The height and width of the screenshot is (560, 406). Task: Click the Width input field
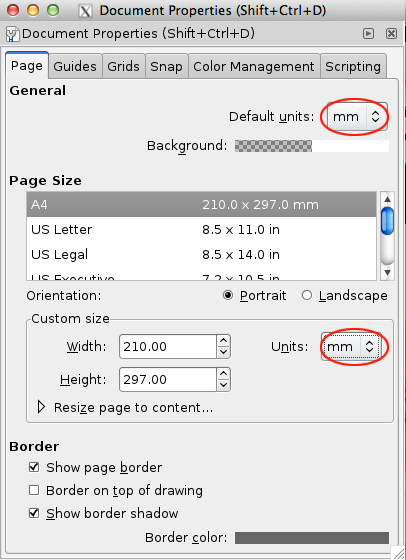(168, 346)
